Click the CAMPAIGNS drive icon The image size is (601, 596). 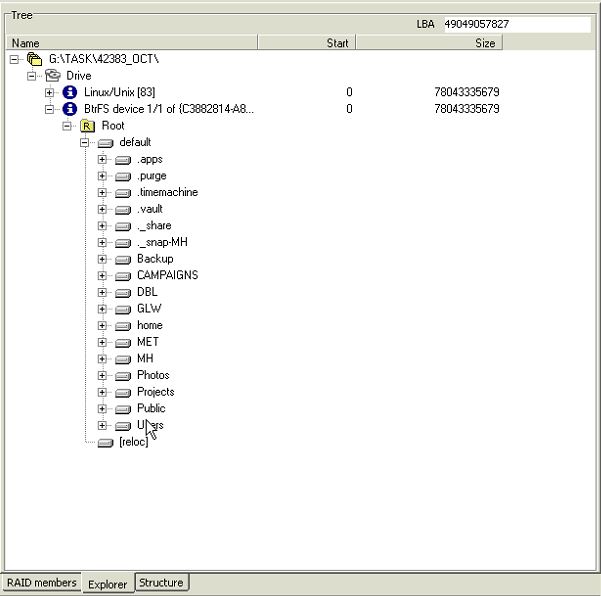[x=123, y=276]
